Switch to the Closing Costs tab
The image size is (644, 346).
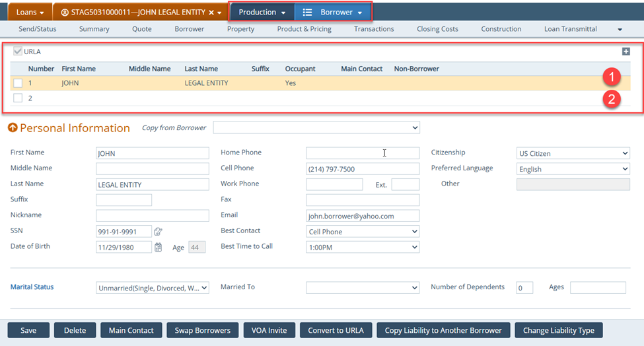[438, 29]
